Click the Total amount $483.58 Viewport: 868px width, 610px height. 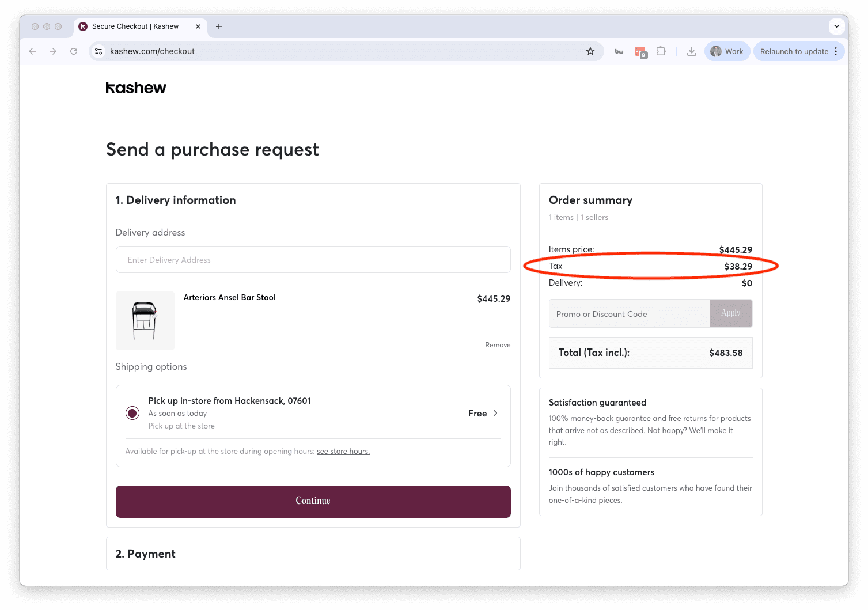tap(726, 353)
